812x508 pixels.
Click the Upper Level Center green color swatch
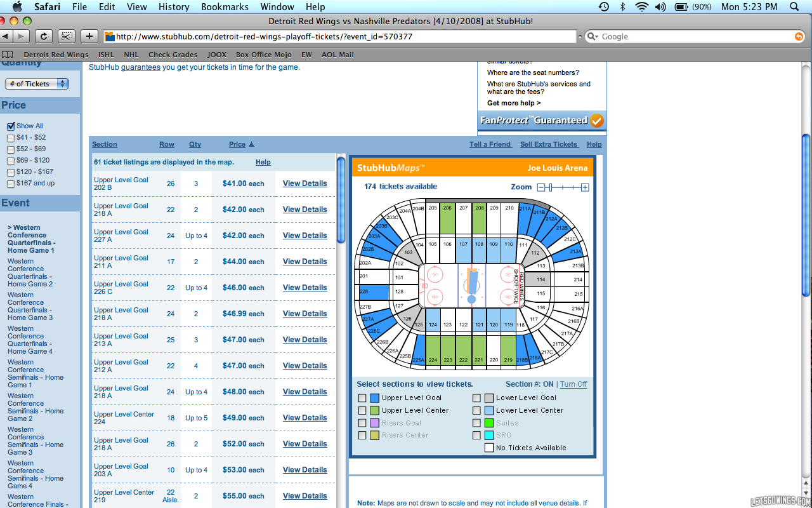[375, 411]
